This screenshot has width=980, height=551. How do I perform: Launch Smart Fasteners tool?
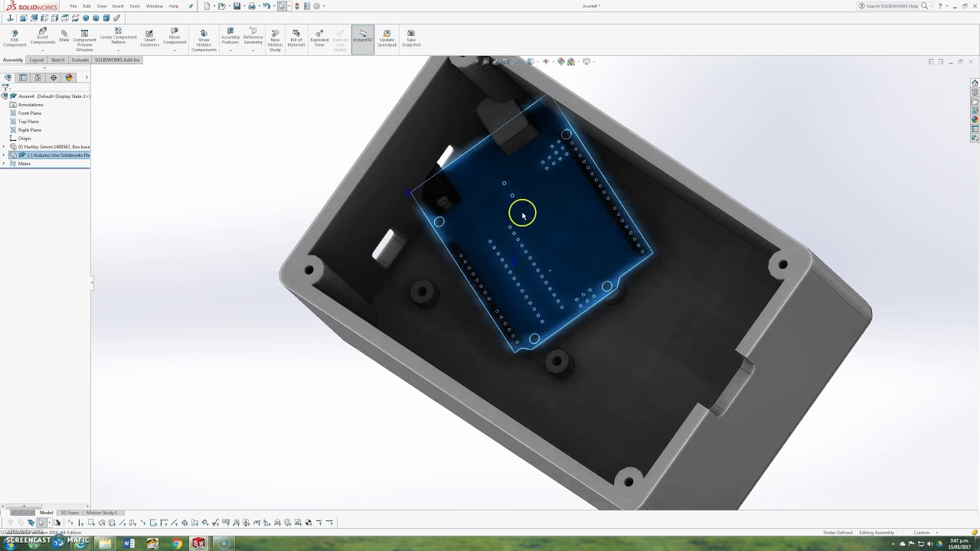149,38
